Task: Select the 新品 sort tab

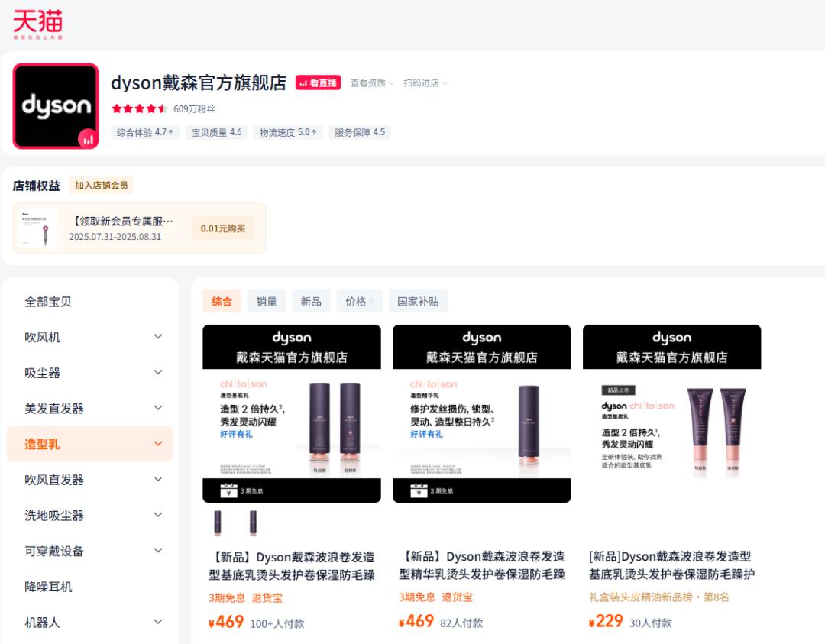Action: point(311,301)
